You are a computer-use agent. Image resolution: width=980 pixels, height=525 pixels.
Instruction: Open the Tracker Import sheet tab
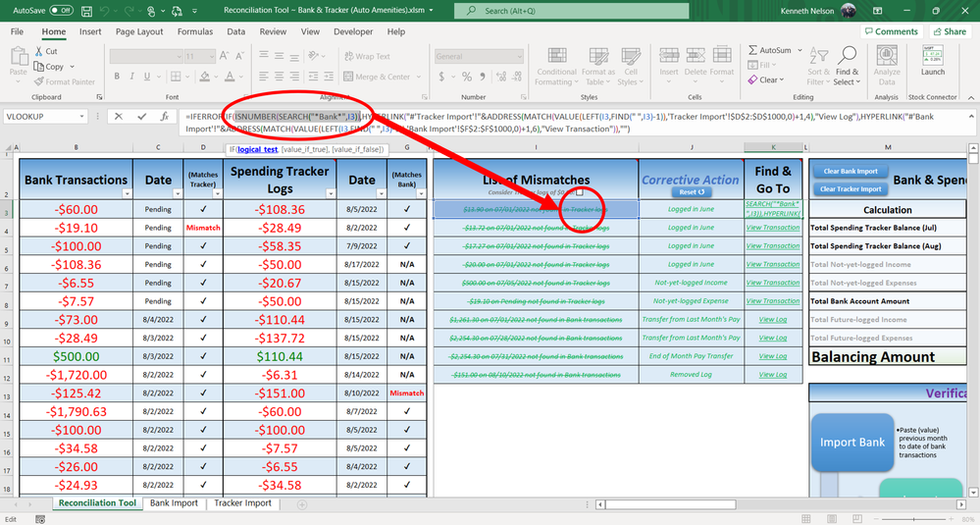pyautogui.click(x=242, y=502)
